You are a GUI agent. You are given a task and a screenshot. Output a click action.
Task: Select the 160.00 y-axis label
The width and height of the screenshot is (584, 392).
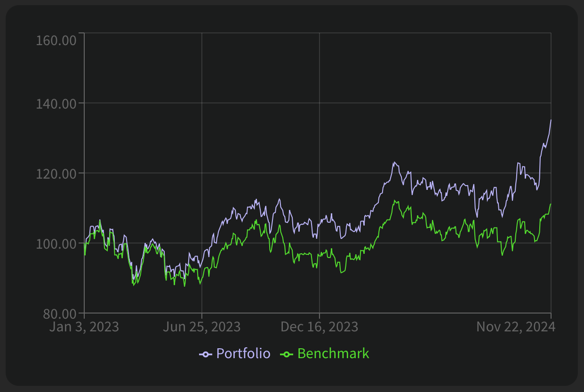point(56,40)
